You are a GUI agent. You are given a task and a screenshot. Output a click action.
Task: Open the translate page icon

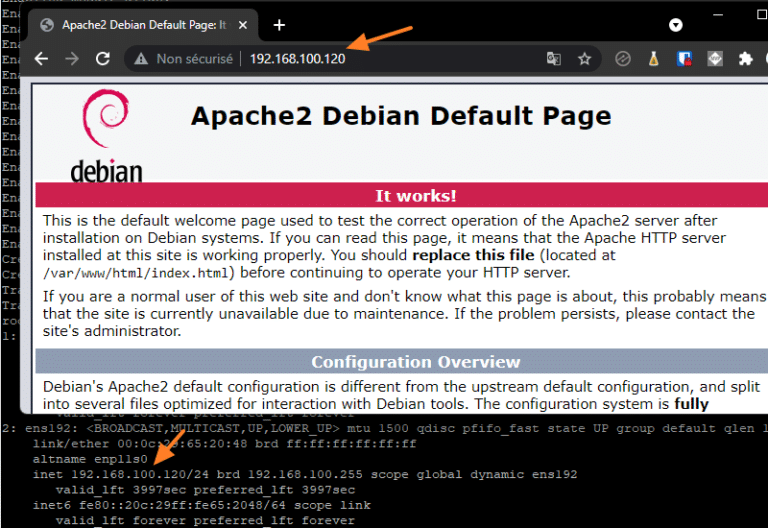click(554, 59)
